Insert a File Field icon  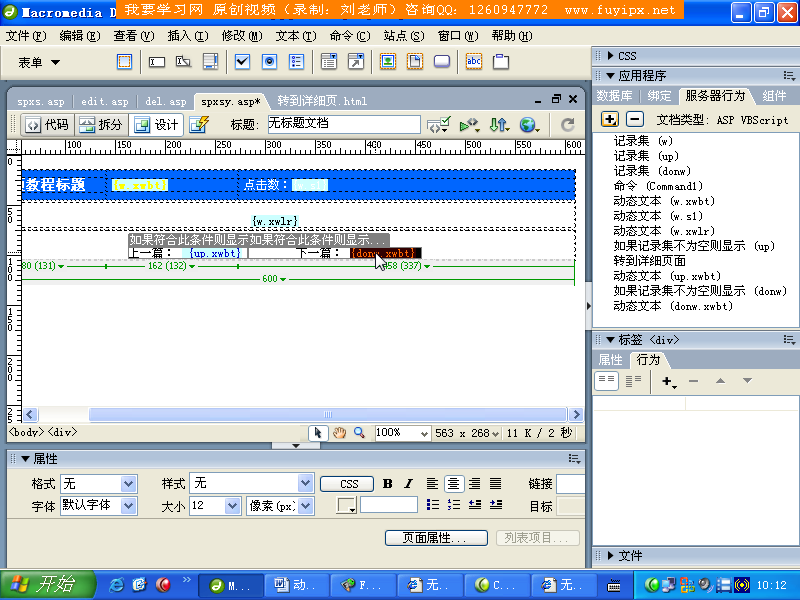coord(415,62)
